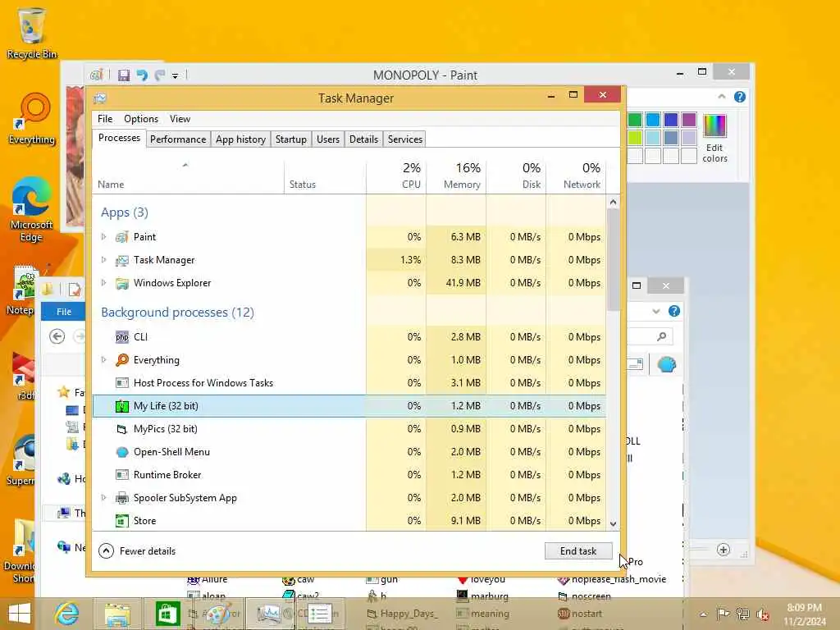Click the Explorer window help question icon
The width and height of the screenshot is (840, 630).
click(674, 311)
